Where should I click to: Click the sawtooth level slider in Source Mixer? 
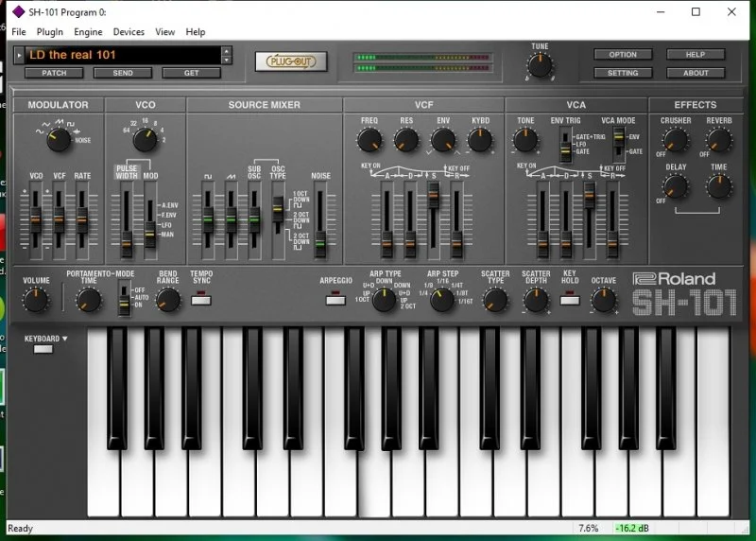(231, 219)
